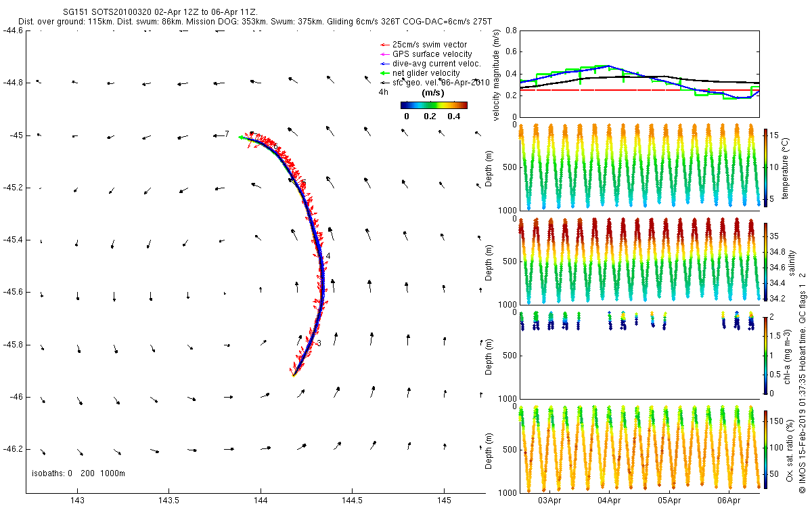Click the longitude tick label '145'
This screenshot has width=812, height=508.
(444, 501)
